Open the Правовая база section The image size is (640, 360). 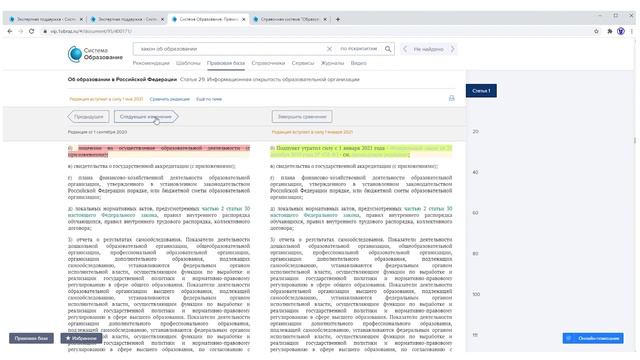226,63
